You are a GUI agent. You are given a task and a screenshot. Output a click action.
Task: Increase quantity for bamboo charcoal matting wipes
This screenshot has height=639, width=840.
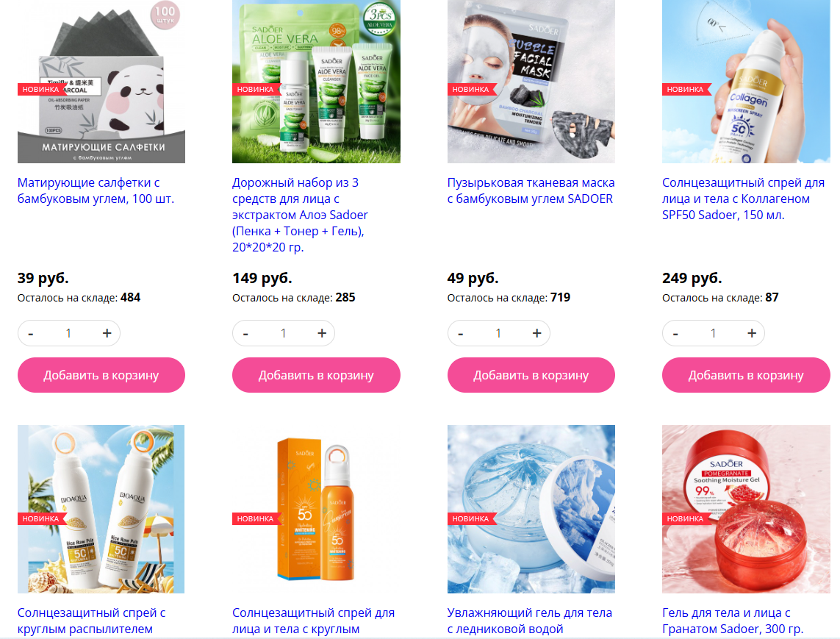(x=107, y=333)
